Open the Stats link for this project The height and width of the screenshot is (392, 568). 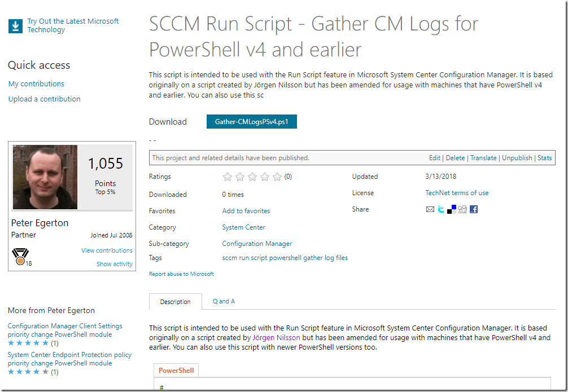545,158
